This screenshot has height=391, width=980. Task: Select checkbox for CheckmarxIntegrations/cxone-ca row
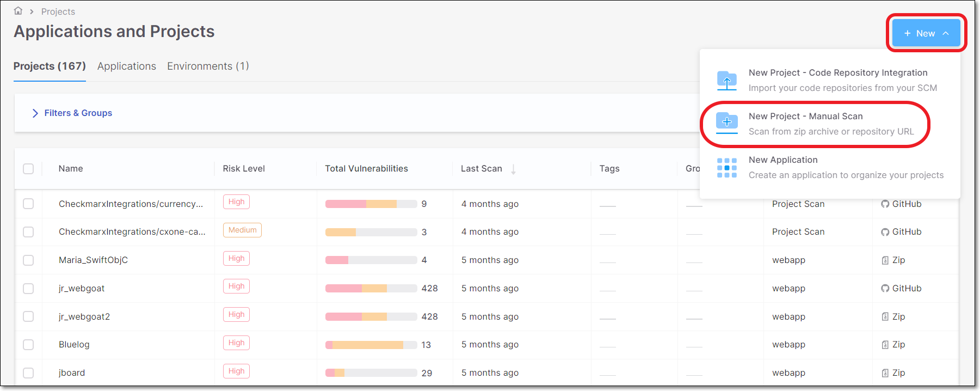[x=28, y=232]
